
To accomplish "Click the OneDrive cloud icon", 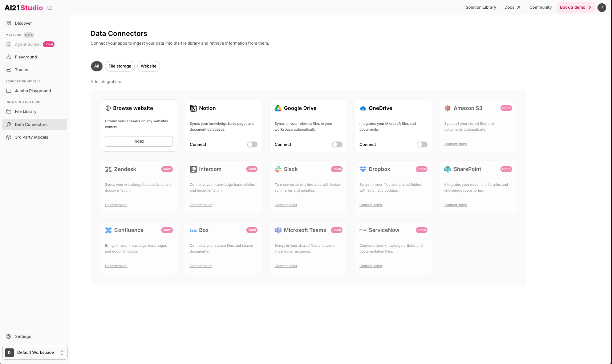I will point(363,108).
